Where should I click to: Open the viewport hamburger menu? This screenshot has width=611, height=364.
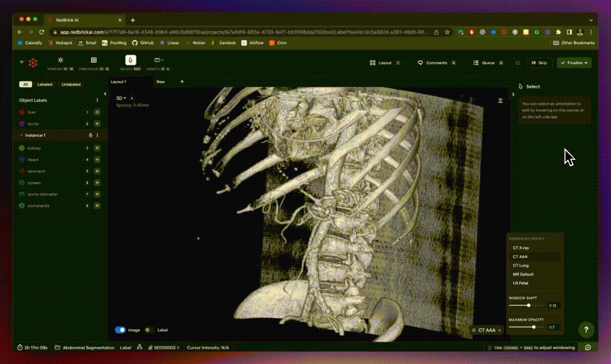pos(500,101)
